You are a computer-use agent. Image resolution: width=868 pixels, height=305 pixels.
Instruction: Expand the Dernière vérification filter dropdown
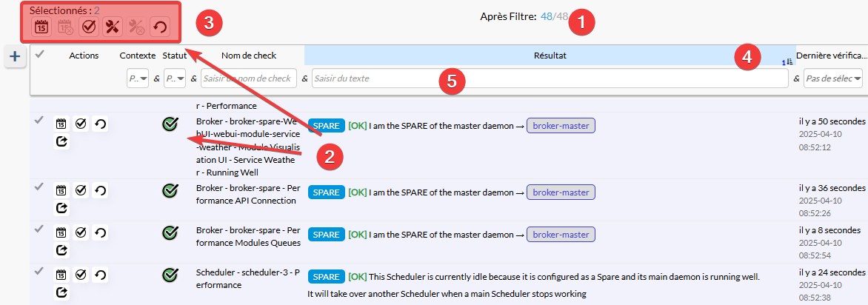coord(834,78)
